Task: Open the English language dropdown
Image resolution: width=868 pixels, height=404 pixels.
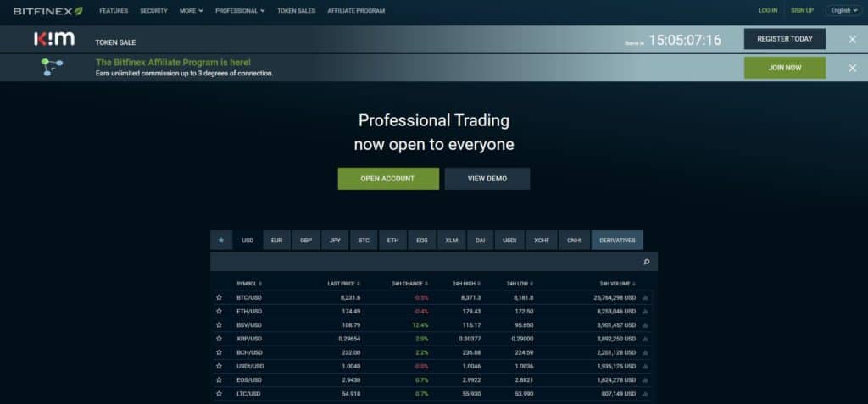Action: pyautogui.click(x=843, y=10)
